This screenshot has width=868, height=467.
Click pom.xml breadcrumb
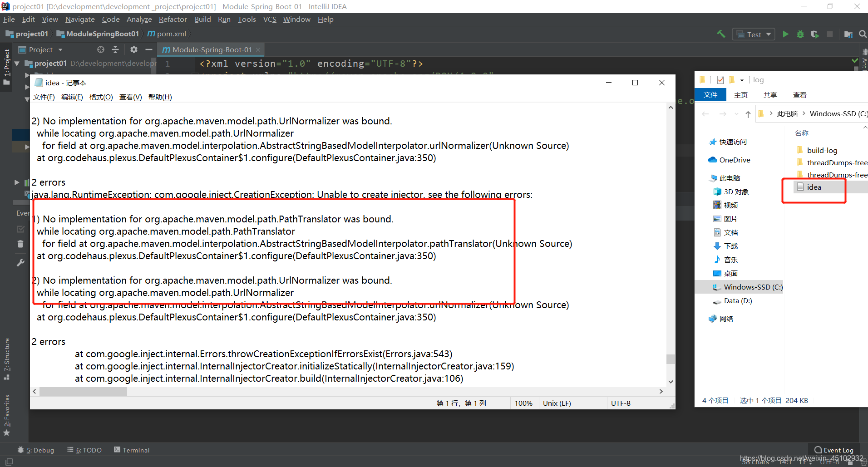click(x=167, y=34)
